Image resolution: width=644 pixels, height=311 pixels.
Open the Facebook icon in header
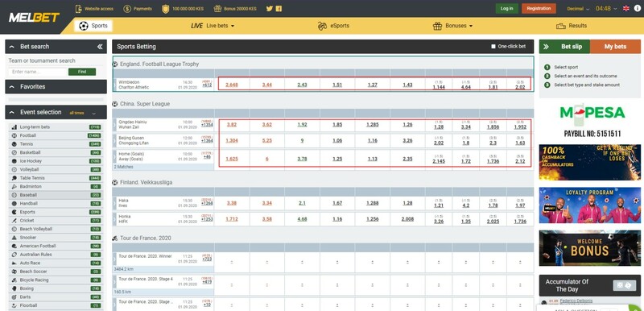(279, 8)
